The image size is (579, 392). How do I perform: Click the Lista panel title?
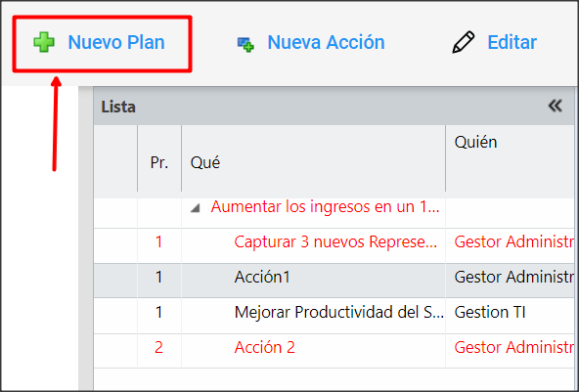(118, 107)
